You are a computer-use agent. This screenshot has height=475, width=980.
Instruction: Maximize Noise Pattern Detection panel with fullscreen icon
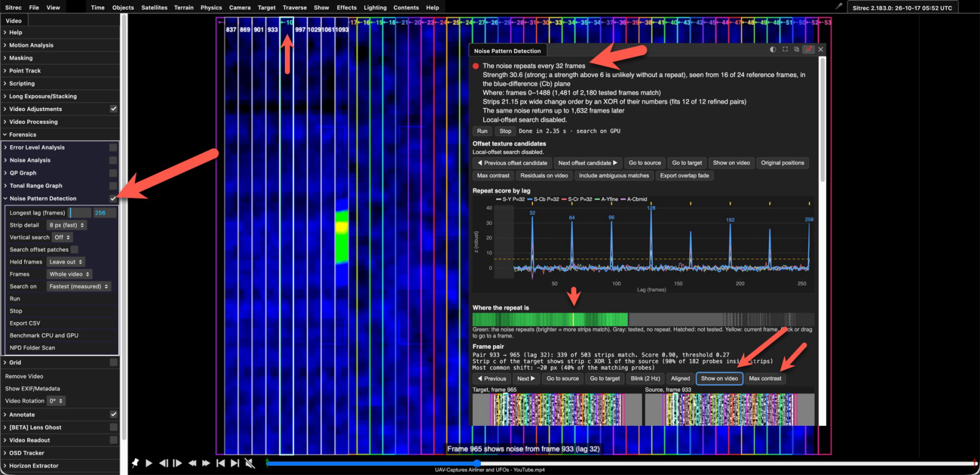coord(785,50)
